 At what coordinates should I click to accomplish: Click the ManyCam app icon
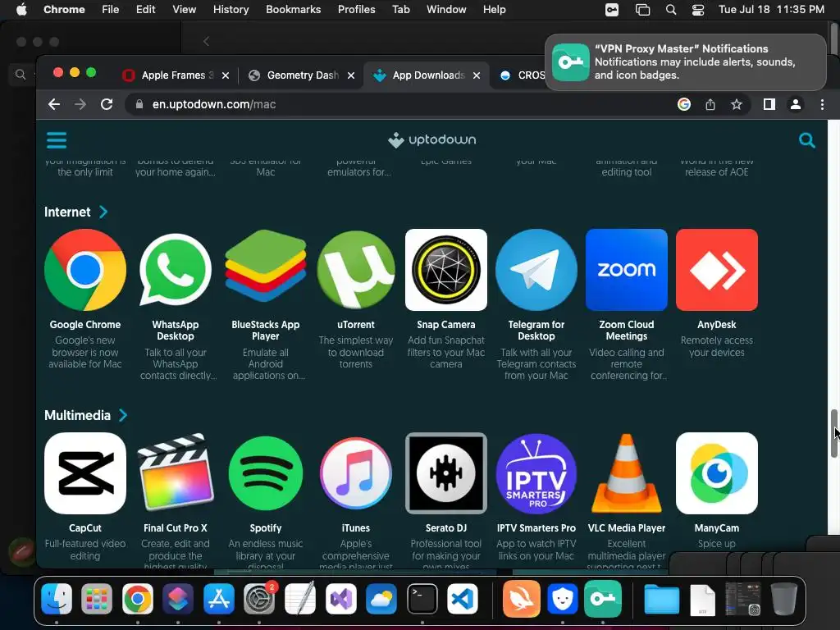point(717,473)
